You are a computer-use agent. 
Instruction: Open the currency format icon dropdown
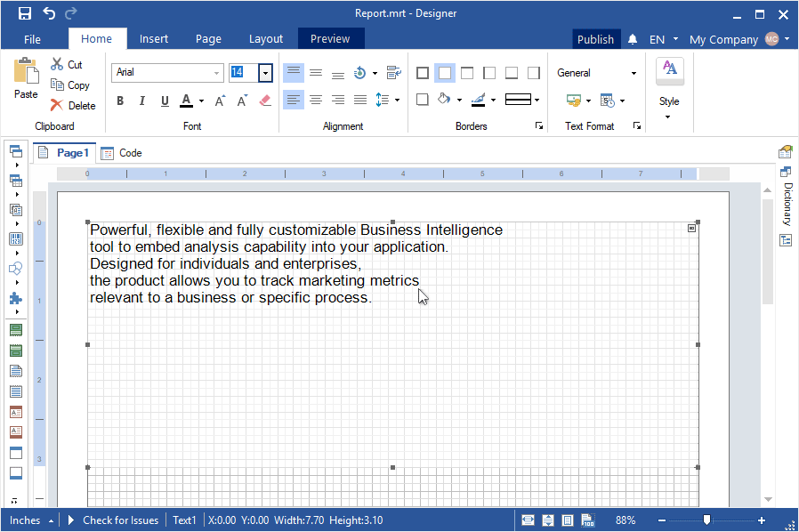588,101
